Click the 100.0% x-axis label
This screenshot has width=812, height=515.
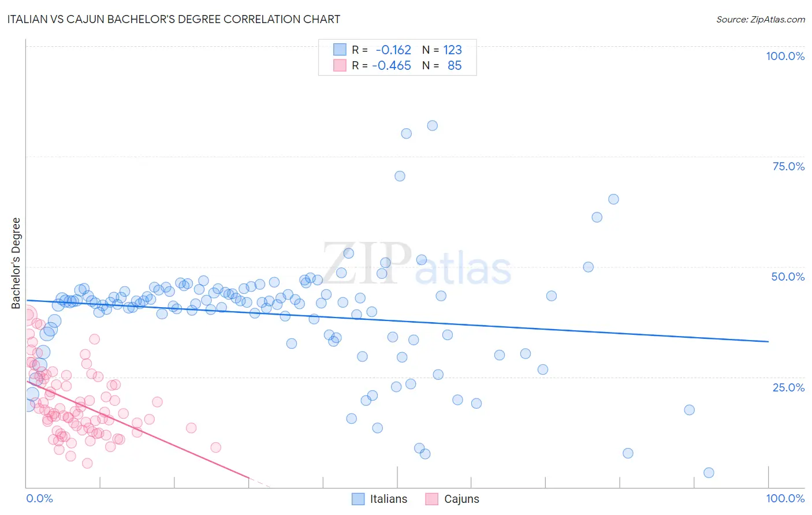tap(785, 498)
